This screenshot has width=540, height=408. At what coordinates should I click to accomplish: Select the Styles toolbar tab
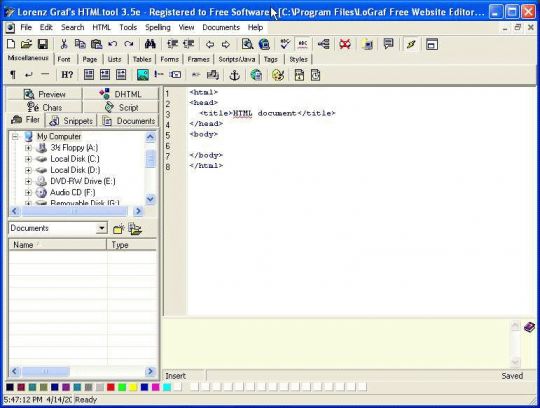[298, 59]
